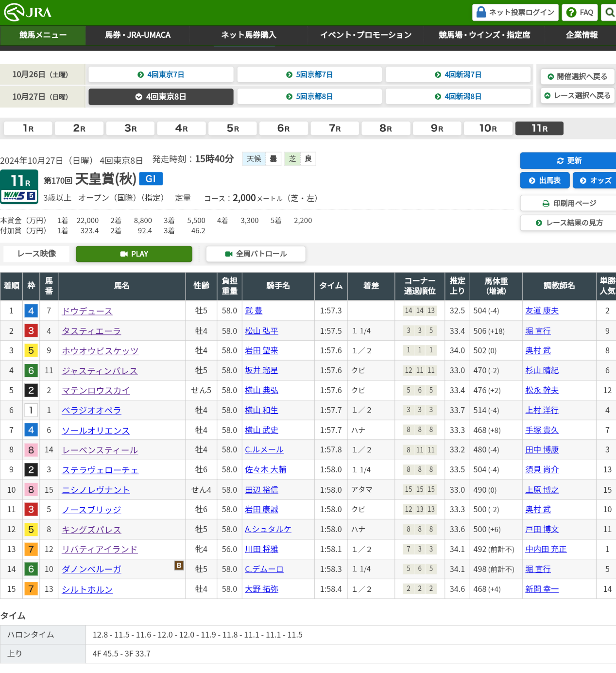Switch to 9R race tab
Screen dimensions: 616x673
pyautogui.click(x=437, y=128)
